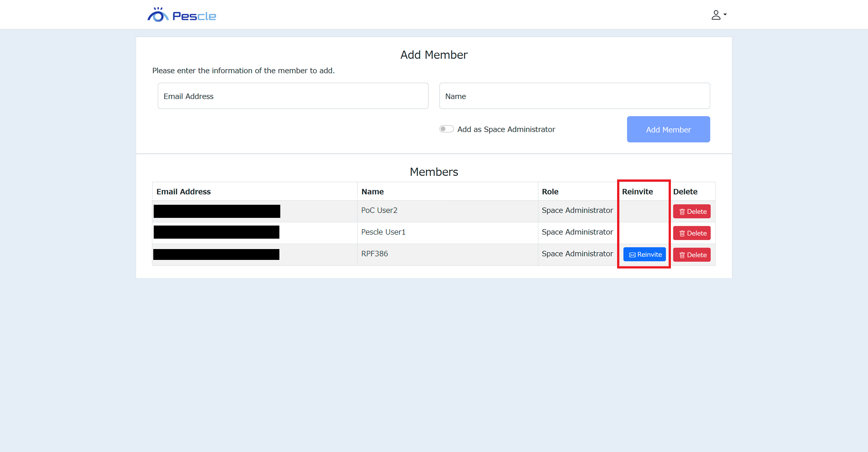Click the Members section heading
This screenshot has height=452, width=868.
[434, 172]
